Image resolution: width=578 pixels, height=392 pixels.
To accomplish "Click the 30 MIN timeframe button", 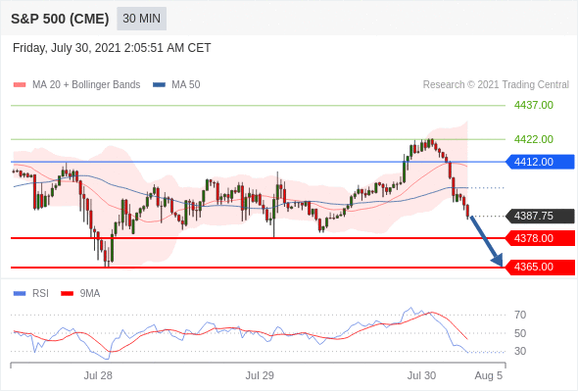I will [141, 19].
